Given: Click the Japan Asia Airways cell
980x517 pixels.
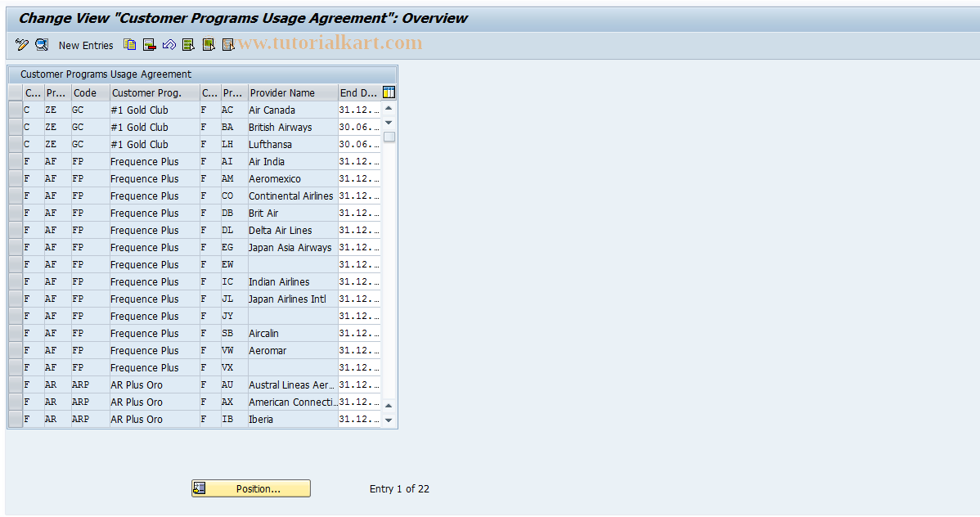Looking at the screenshot, I should click(293, 247).
